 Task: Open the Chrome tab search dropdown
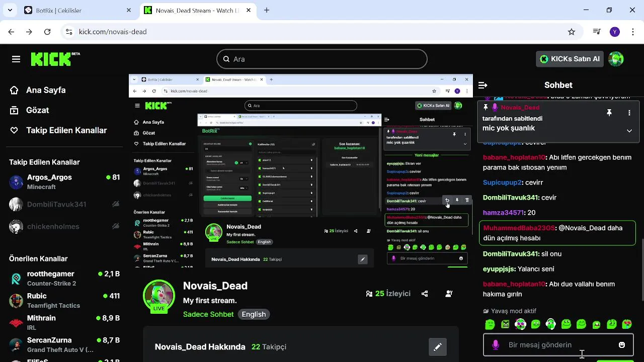(11, 10)
